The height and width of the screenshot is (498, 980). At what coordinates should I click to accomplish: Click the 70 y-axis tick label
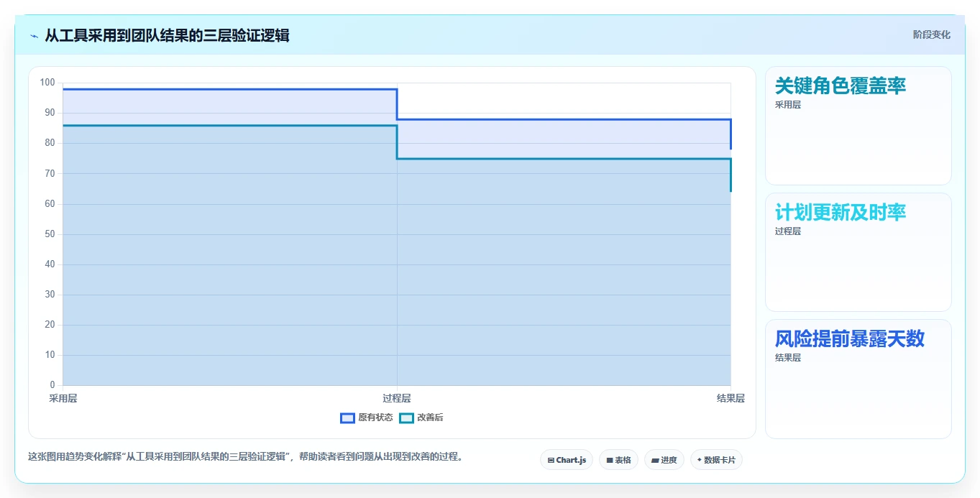click(50, 173)
